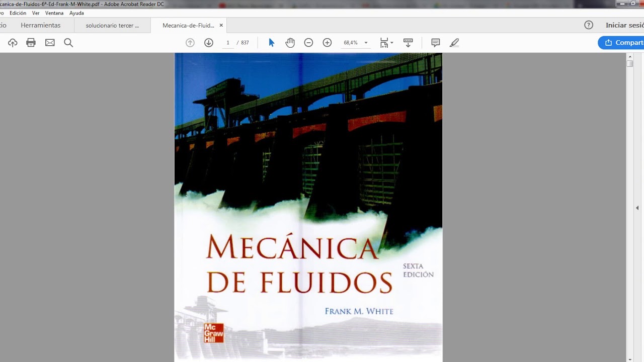
Task: Open the search magnifier tool
Action: tap(68, 43)
